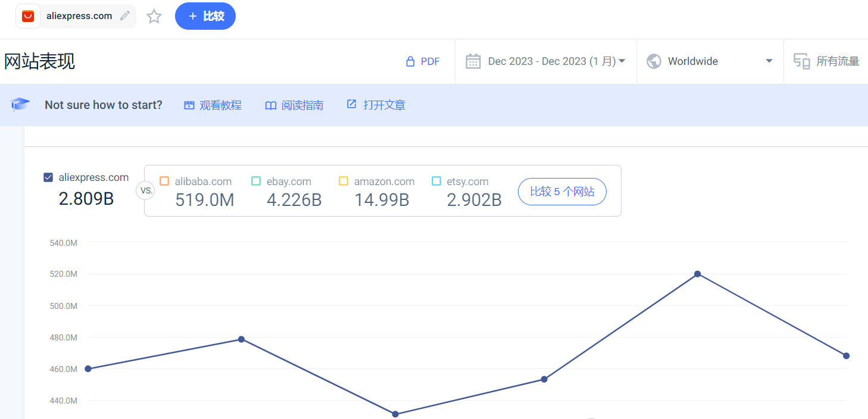Viewport: 868px width, 419px height.
Task: Click the pencil edit icon beside aliexpress.com
Action: click(124, 16)
